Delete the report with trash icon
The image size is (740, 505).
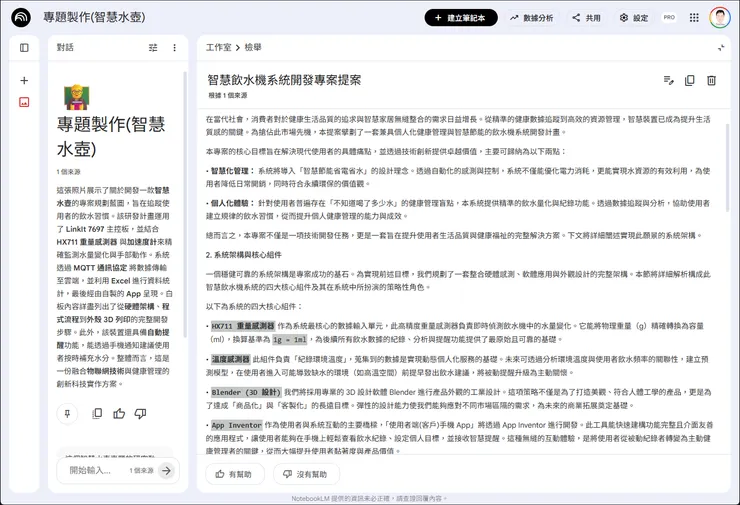click(711, 80)
